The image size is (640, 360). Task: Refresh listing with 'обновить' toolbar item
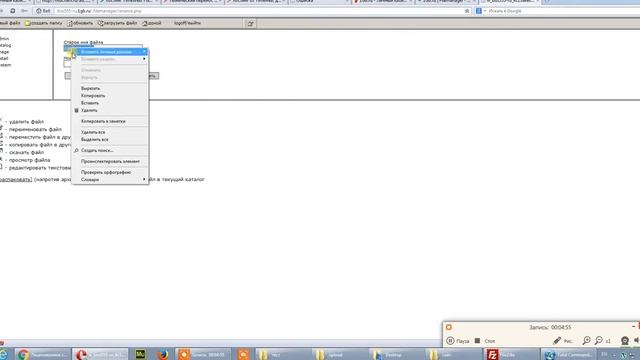[x=80, y=23]
